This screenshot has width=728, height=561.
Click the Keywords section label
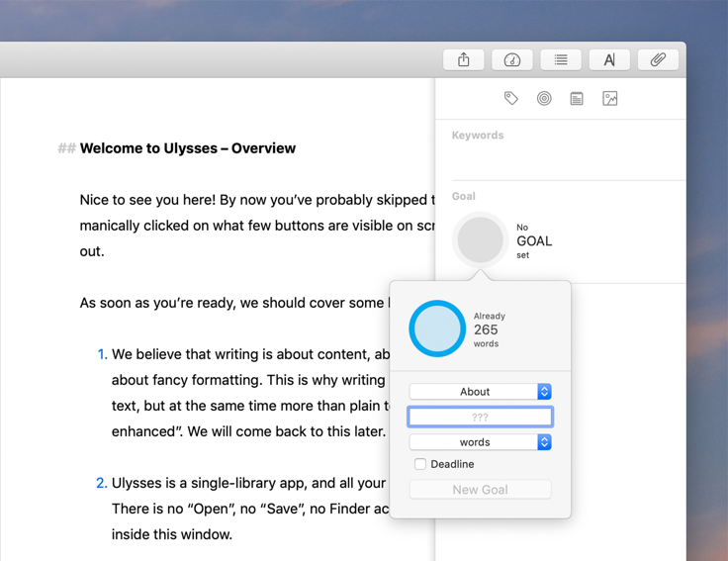pos(478,136)
